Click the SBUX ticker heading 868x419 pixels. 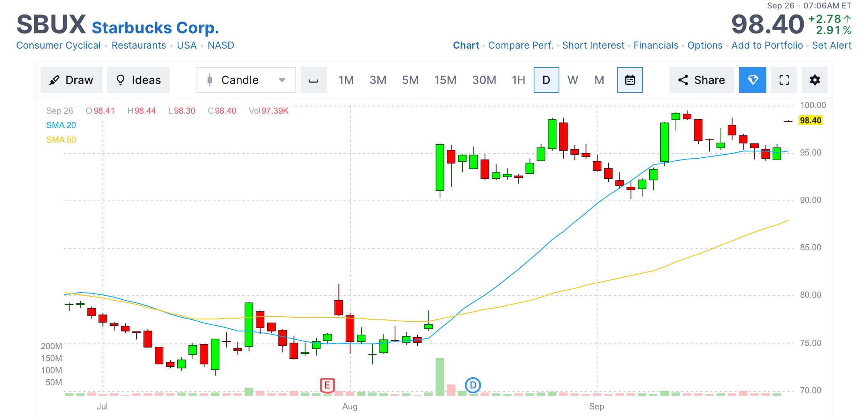pyautogui.click(x=51, y=25)
